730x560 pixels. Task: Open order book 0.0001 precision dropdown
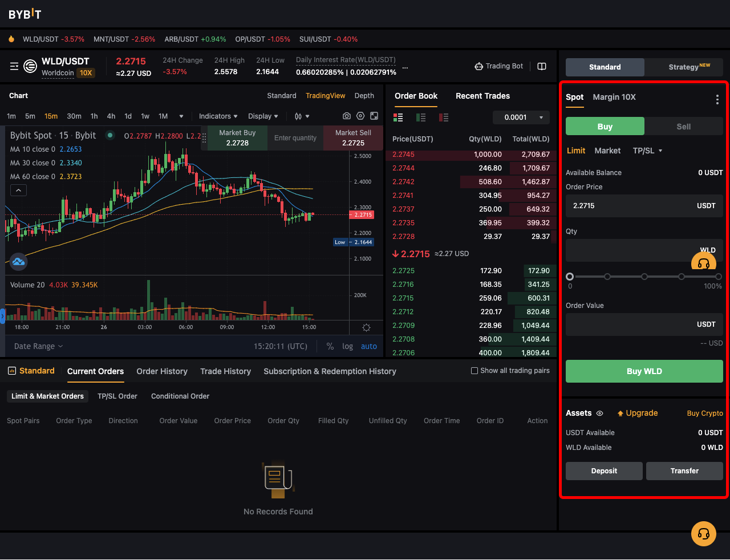[x=521, y=117]
